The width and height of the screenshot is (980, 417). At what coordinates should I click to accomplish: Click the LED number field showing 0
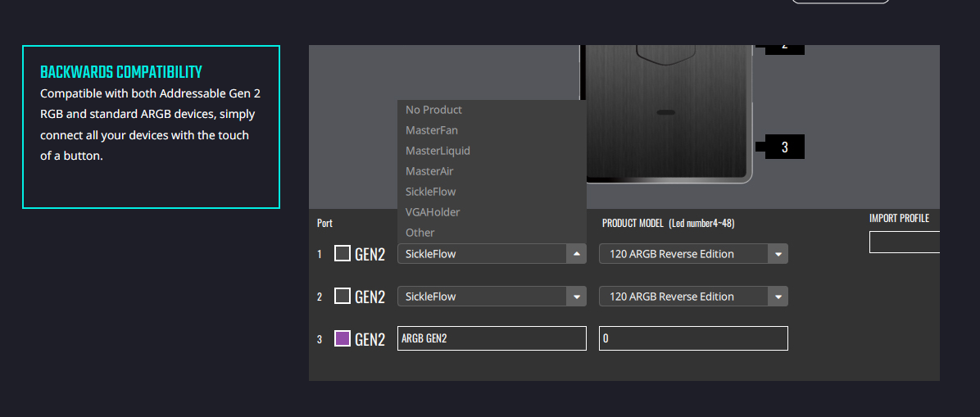(693, 338)
